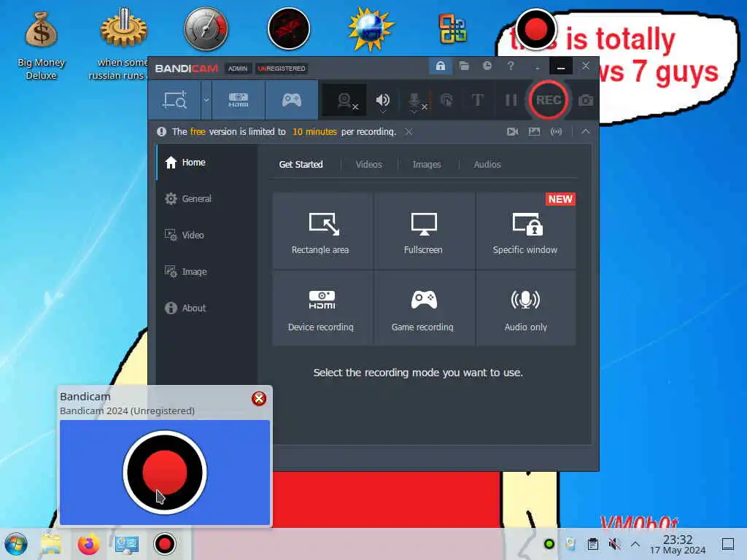Select game recording mode gamepad in toolbar
The height and width of the screenshot is (560, 747).
tap(292, 100)
